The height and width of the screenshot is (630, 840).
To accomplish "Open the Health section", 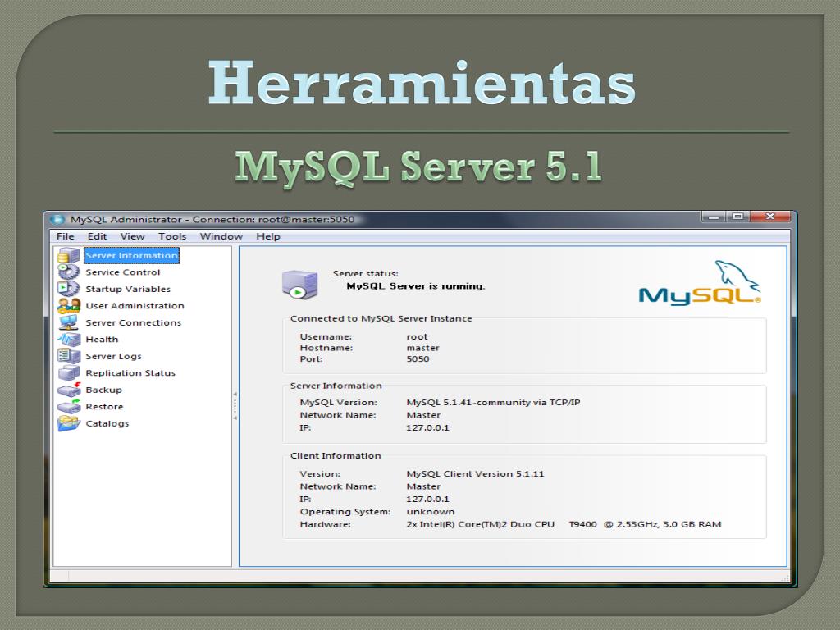I will 102,339.
